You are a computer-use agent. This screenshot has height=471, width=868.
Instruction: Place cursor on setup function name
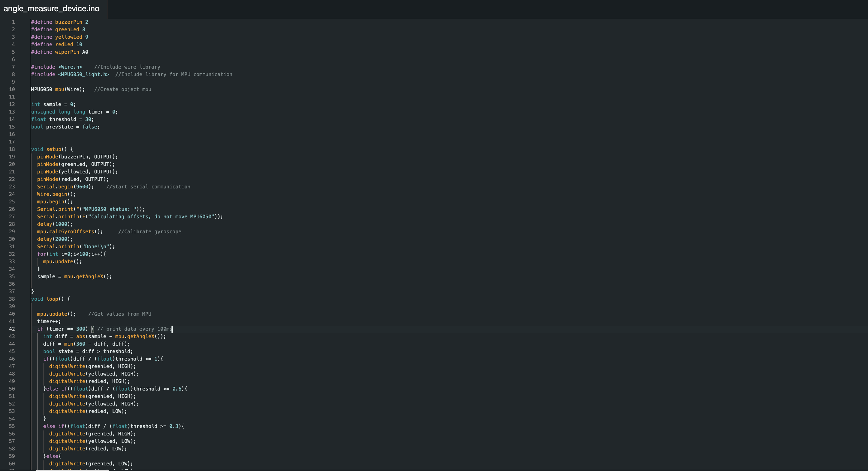54,149
